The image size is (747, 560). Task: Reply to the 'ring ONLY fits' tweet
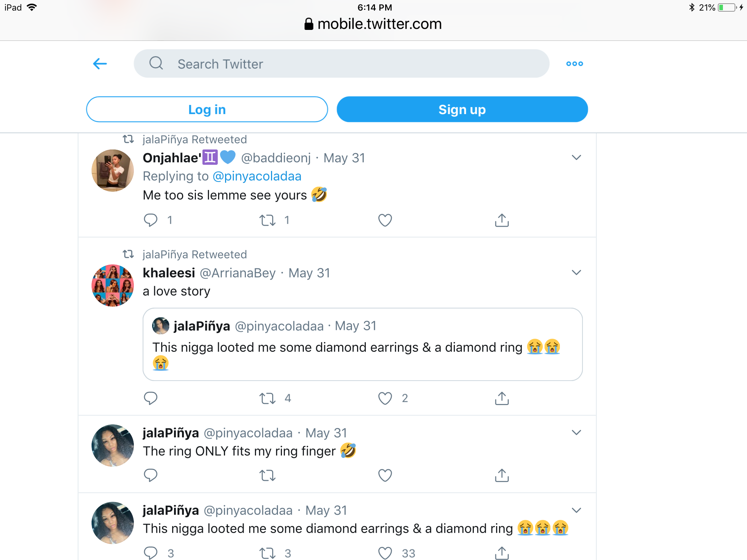coord(151,475)
